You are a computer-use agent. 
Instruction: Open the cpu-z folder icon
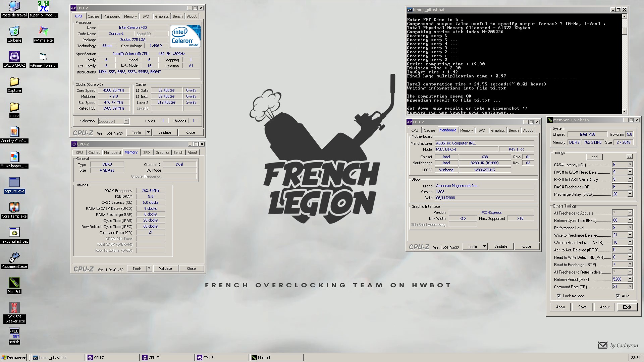click(x=14, y=110)
